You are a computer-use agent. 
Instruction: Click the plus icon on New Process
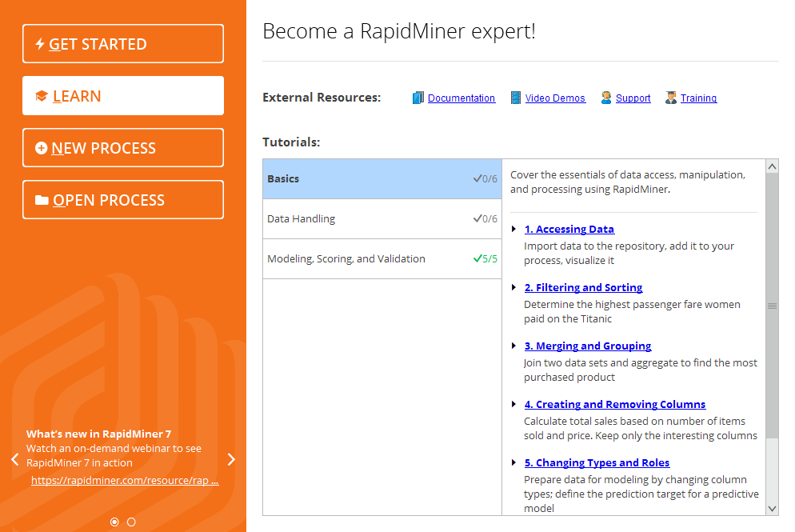pyautogui.click(x=42, y=148)
